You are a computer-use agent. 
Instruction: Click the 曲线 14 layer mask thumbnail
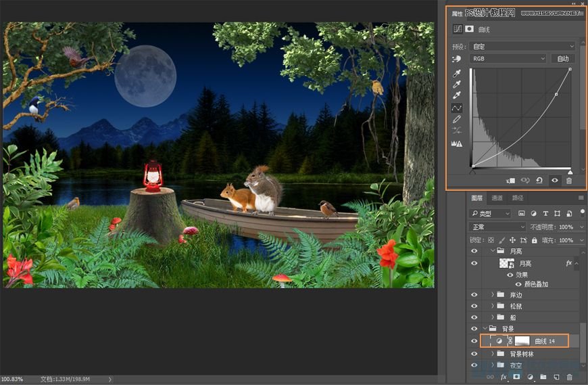[x=522, y=341]
